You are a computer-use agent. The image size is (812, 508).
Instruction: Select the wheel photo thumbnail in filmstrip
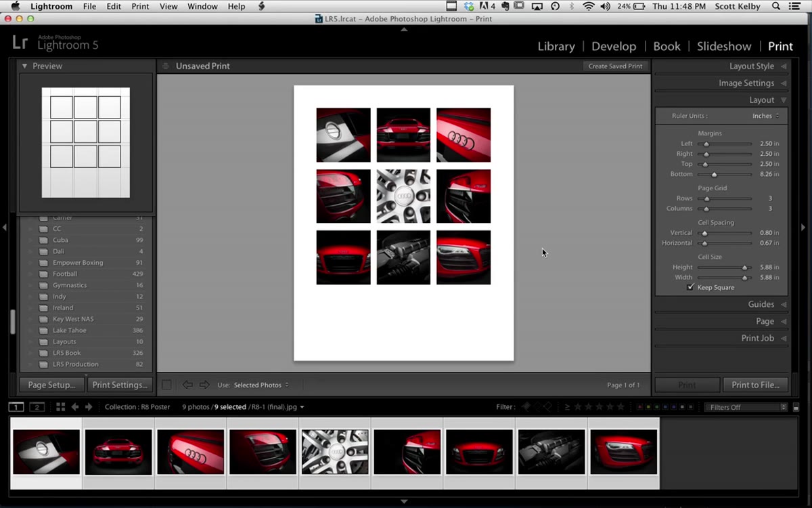(x=335, y=452)
